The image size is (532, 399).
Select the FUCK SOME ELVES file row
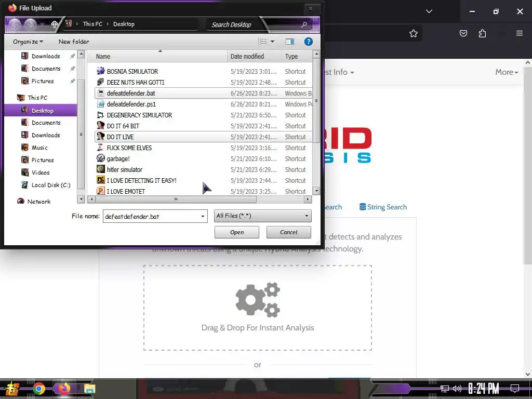203,148
